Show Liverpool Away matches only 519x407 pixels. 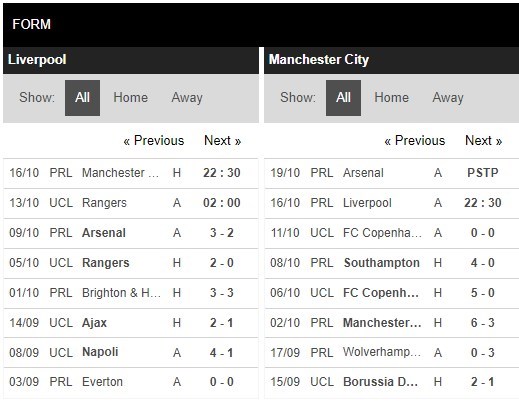(x=187, y=98)
